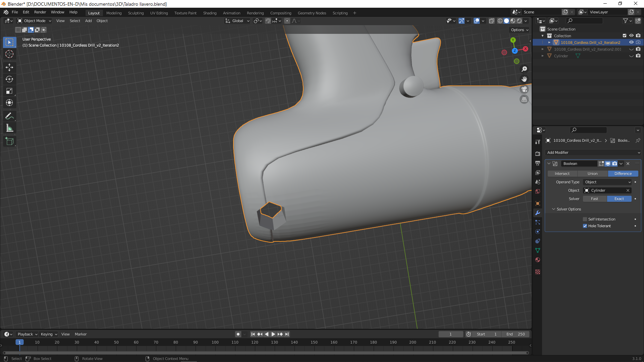Viewport: 644px width, 362px height.
Task: Open the Material properties tab
Action: point(538,260)
